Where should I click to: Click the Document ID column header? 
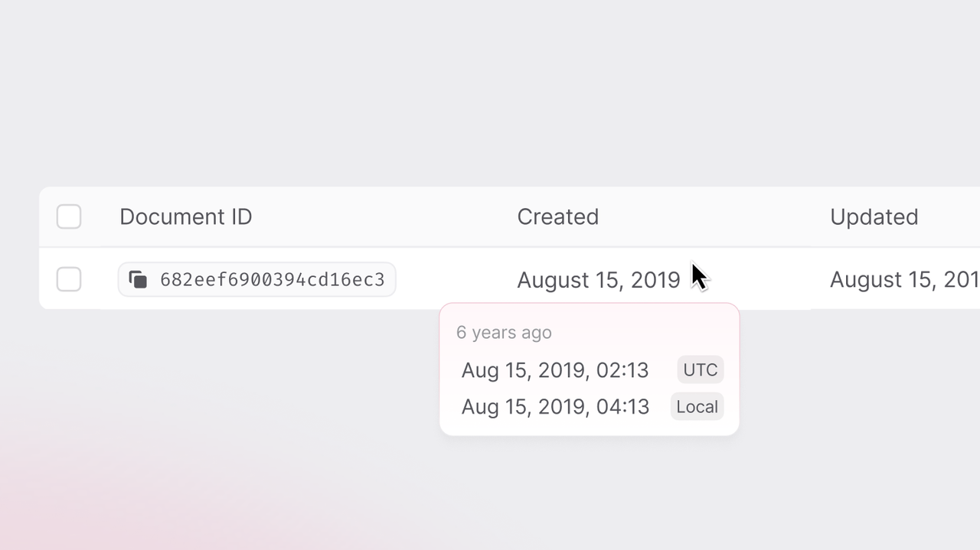coord(185,216)
